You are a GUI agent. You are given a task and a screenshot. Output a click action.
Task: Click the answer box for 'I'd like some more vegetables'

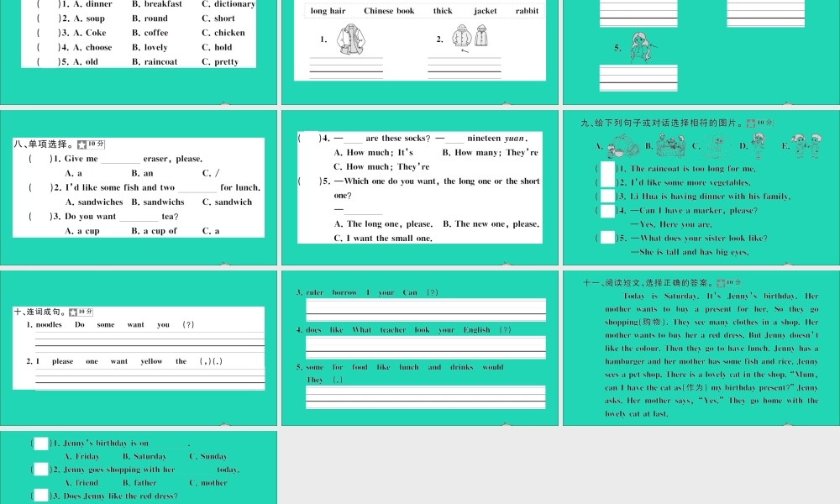607,181
